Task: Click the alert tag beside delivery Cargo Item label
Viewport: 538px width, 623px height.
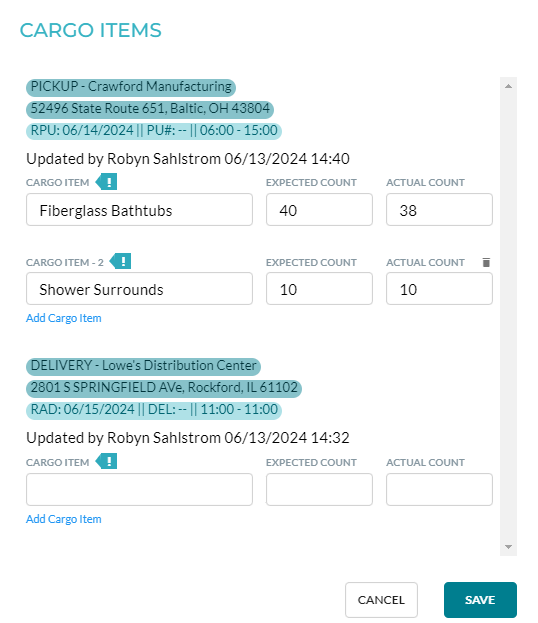Action: (x=106, y=462)
